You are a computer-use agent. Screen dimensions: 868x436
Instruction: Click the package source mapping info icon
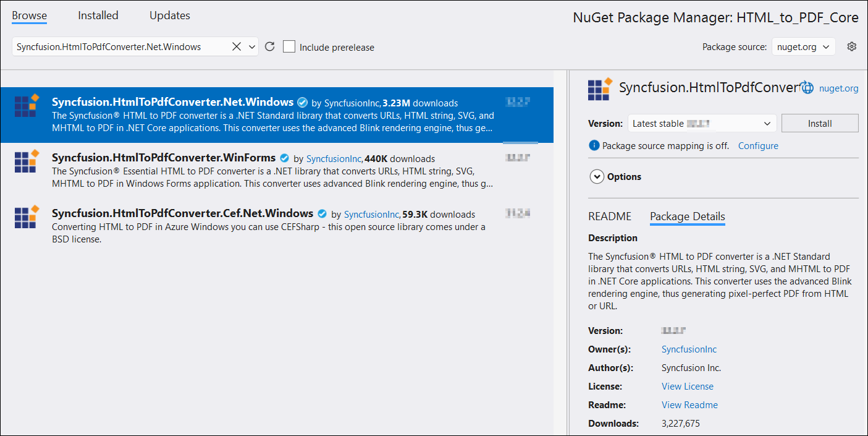click(594, 146)
